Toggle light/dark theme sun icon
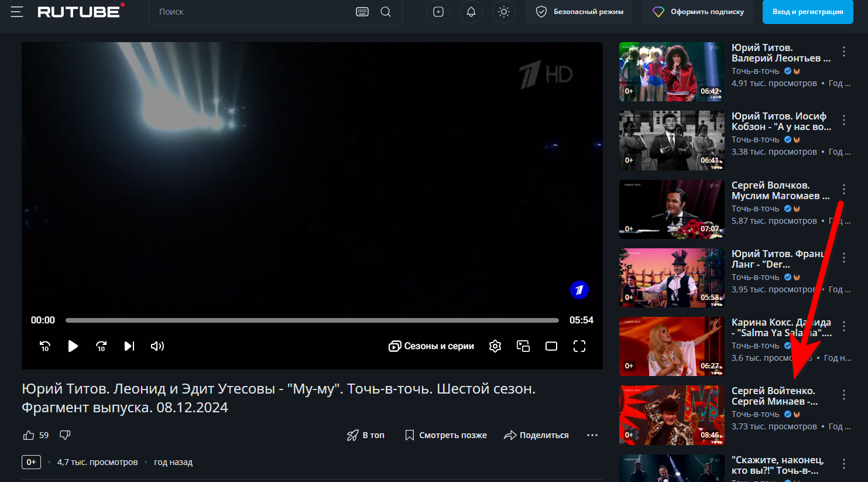The height and width of the screenshot is (482, 868). point(504,12)
